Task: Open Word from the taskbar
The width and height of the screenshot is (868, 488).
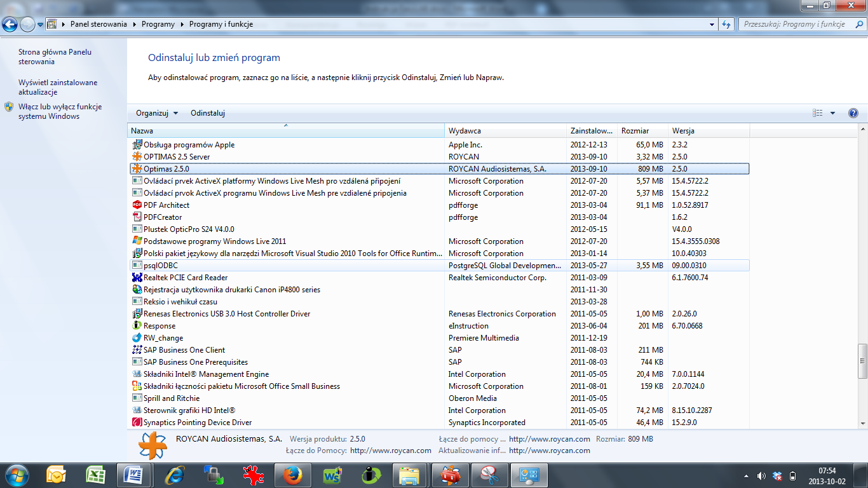Action: (x=135, y=475)
